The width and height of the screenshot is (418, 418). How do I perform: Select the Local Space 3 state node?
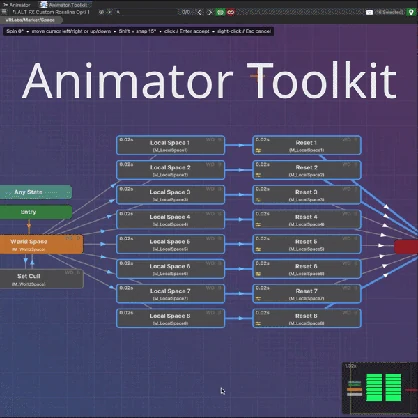coord(170,195)
